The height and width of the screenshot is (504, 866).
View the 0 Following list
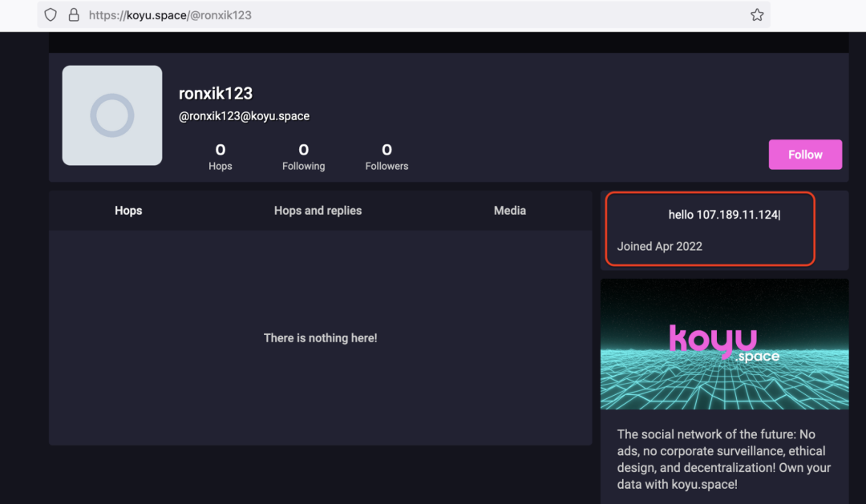click(x=303, y=156)
